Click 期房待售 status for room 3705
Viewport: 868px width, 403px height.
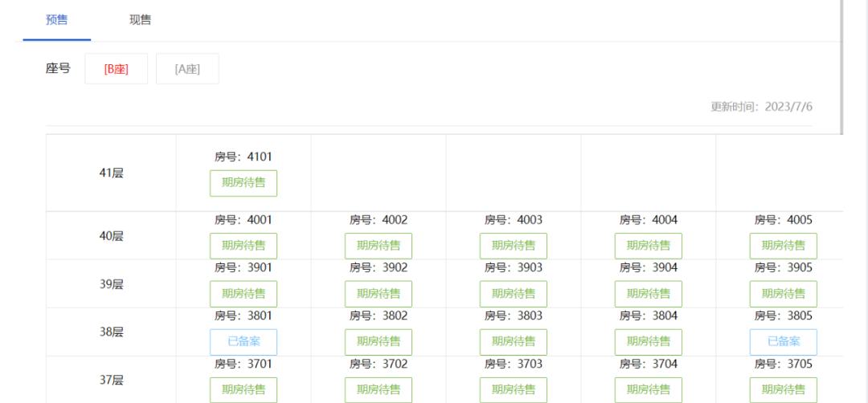click(784, 389)
